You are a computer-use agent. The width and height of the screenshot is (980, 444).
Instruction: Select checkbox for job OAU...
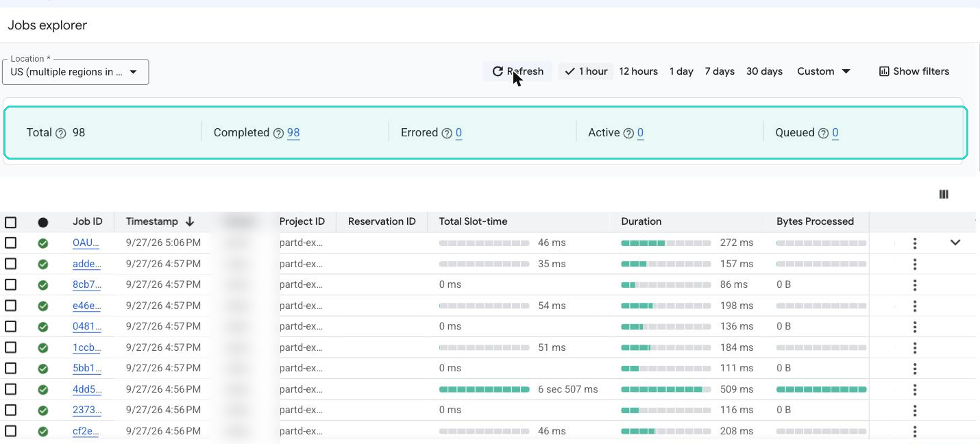coord(10,243)
